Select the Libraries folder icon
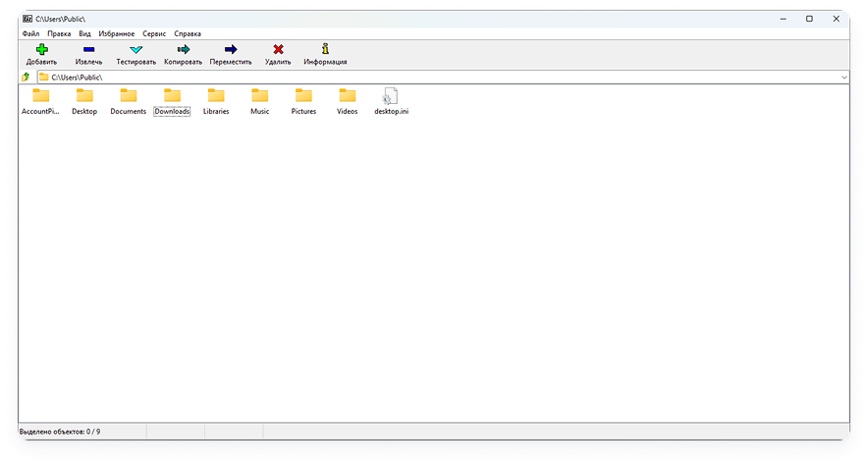 pyautogui.click(x=216, y=95)
